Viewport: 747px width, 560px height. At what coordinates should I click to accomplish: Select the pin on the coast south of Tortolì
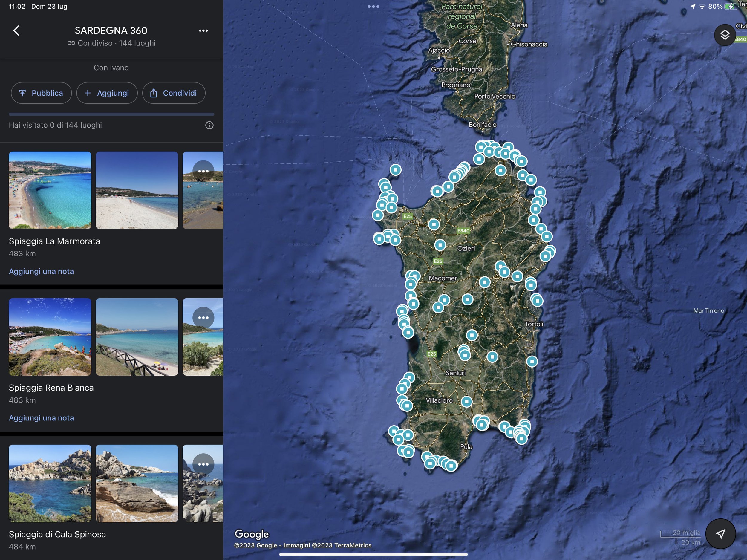pos(532,361)
